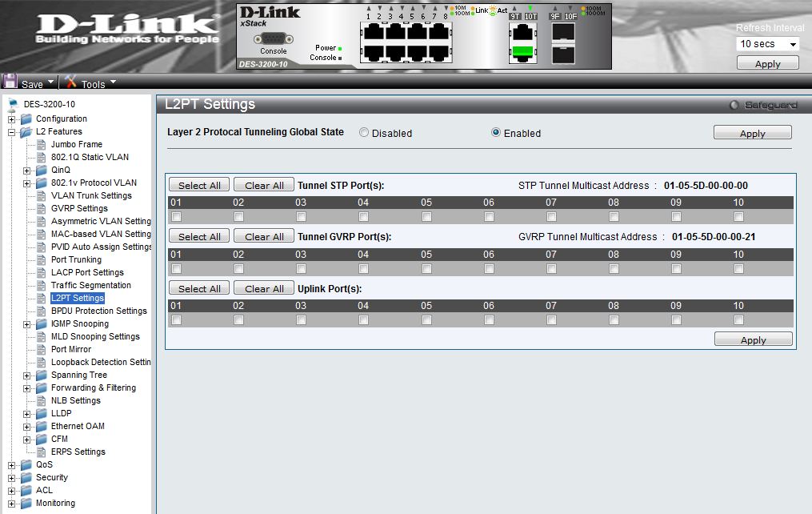
Task: Click Apply next to global state
Action: [x=753, y=133]
